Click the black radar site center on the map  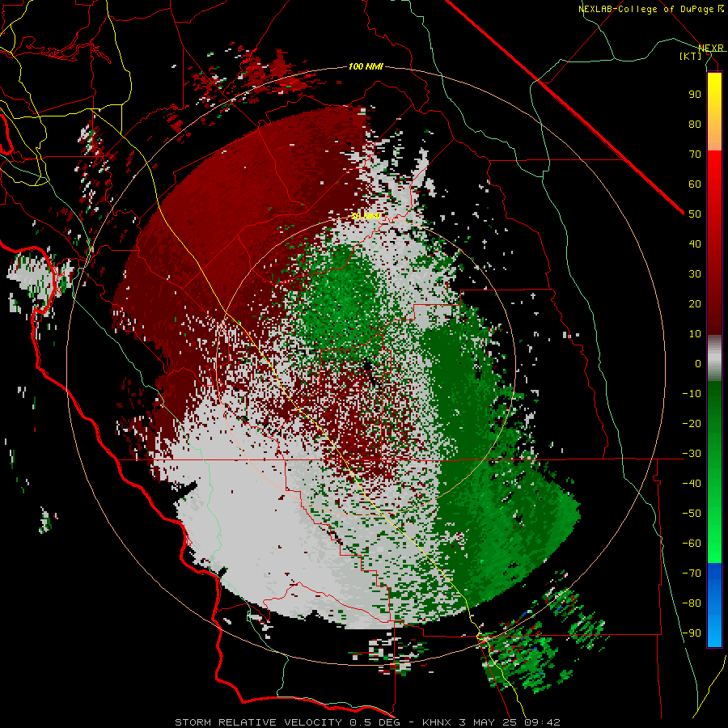point(367,366)
